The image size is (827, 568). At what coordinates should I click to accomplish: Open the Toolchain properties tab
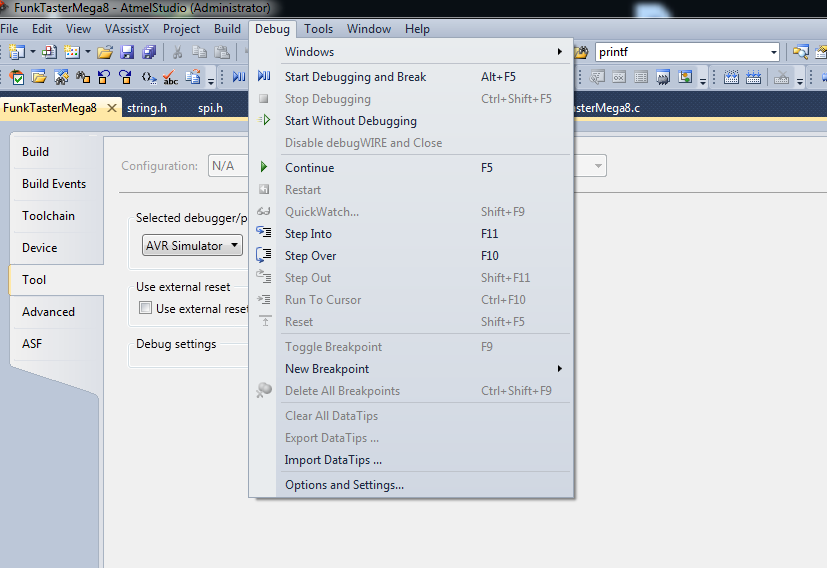click(x=56, y=216)
